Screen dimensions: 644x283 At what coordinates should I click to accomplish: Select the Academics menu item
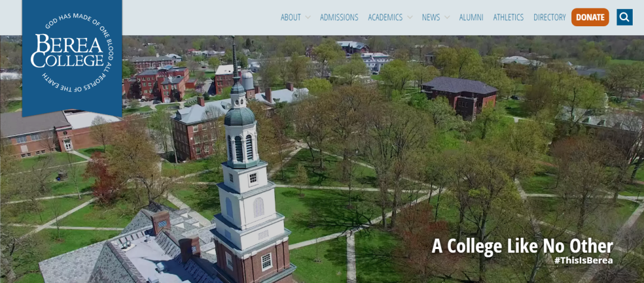[x=385, y=17]
